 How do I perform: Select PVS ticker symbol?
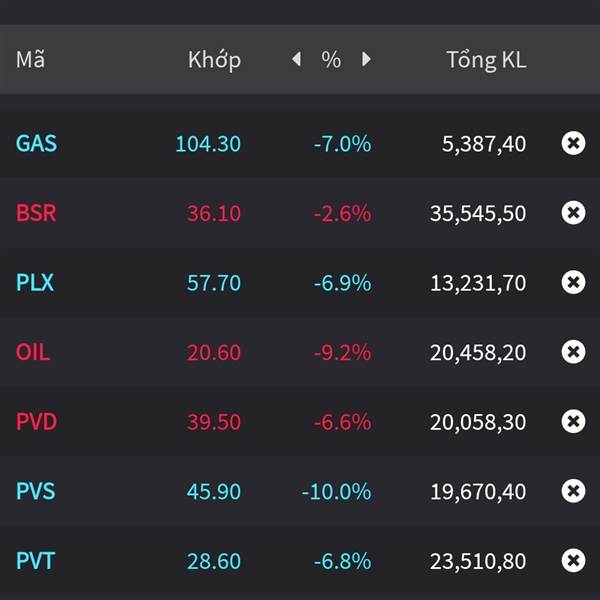pos(35,491)
